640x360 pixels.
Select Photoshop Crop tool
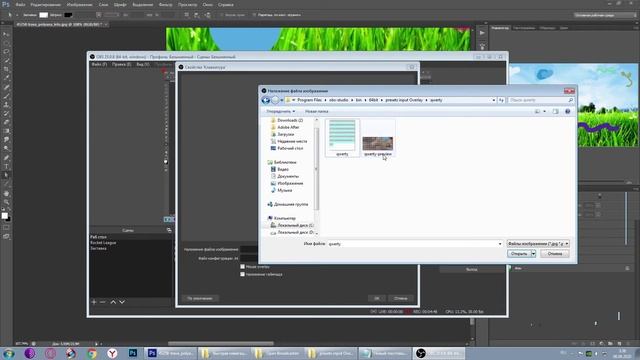pos(6,69)
